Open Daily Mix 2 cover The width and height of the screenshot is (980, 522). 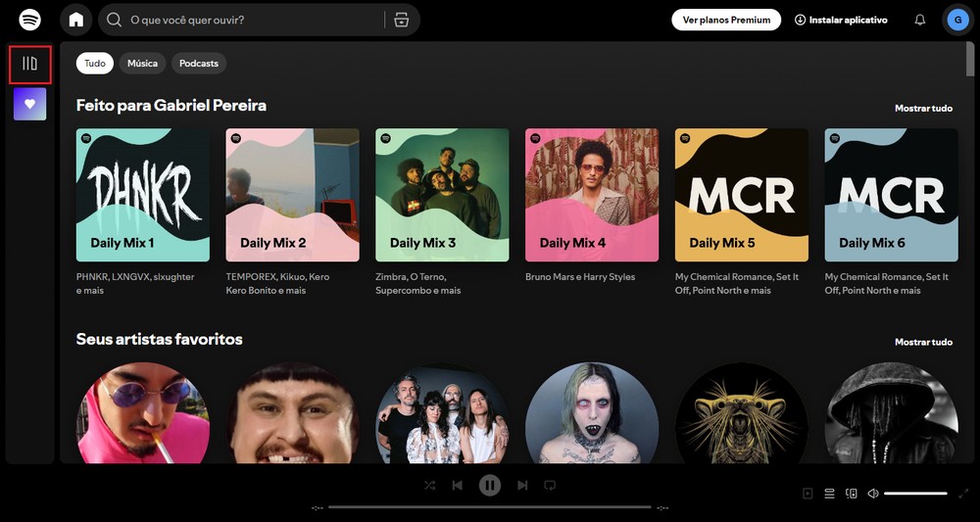coord(292,195)
